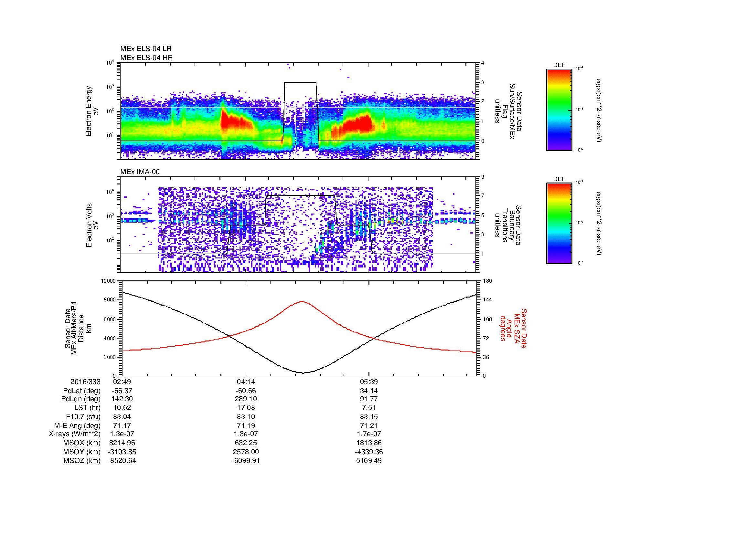Image resolution: width=756 pixels, height=534 pixels.
Task: Select the lower DEF color bar
Action: 559,224
